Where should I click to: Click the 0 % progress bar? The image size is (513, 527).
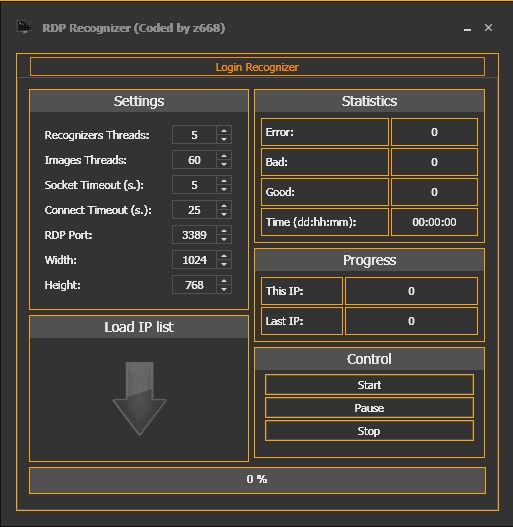(257, 480)
